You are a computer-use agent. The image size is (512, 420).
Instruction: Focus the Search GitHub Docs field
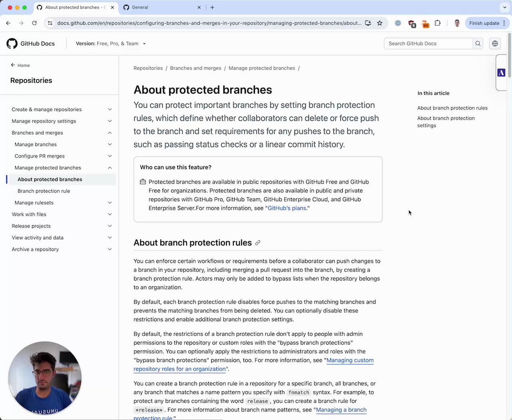[x=428, y=44]
